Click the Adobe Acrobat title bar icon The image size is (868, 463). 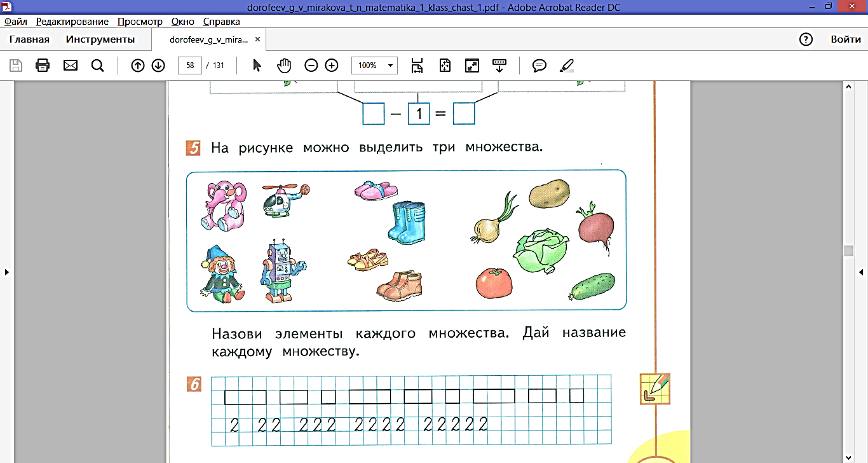pos(7,7)
